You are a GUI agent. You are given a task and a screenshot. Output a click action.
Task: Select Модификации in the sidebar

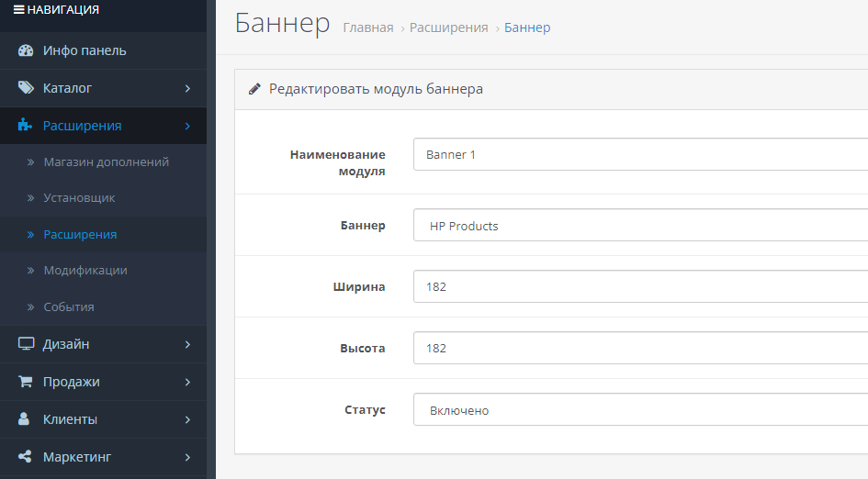tap(85, 271)
